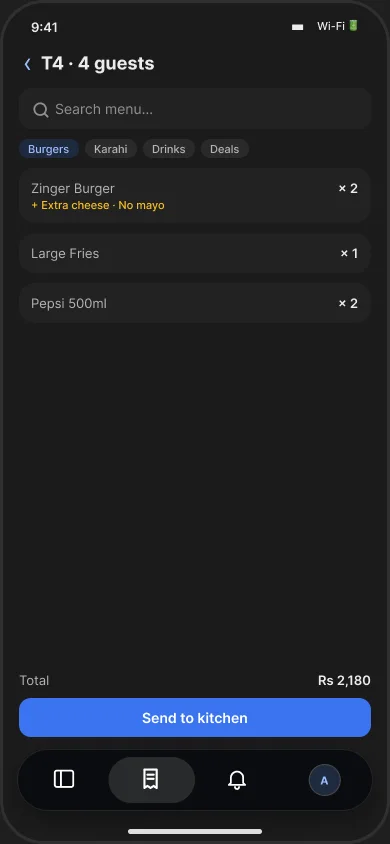
Task: Open the Zinger Burger order line
Action: pyautogui.click(x=195, y=196)
